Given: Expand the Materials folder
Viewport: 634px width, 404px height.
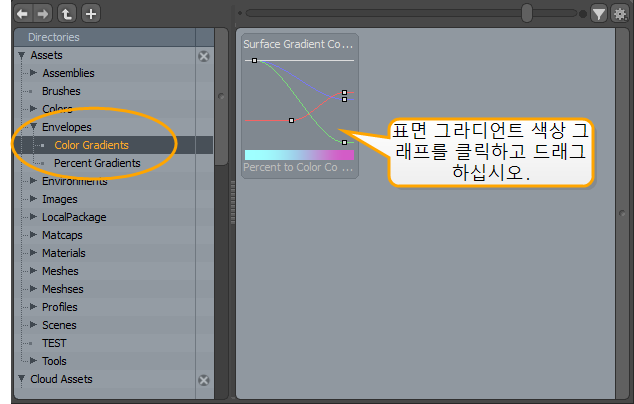Looking at the screenshot, I should (x=33, y=254).
